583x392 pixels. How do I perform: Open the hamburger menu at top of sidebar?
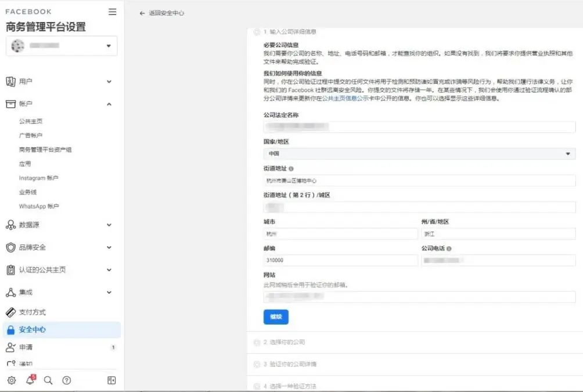pyautogui.click(x=112, y=11)
